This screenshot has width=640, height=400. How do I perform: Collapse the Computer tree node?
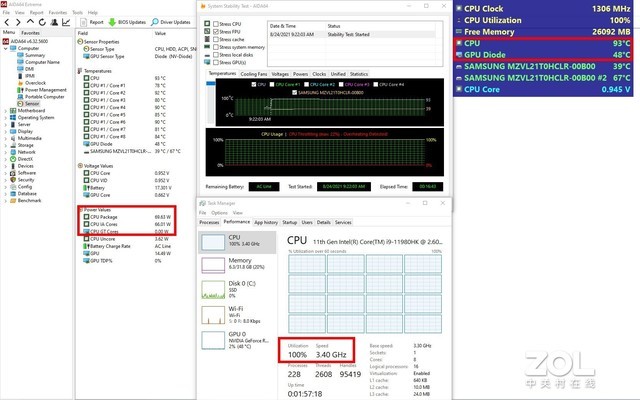[x=5, y=48]
